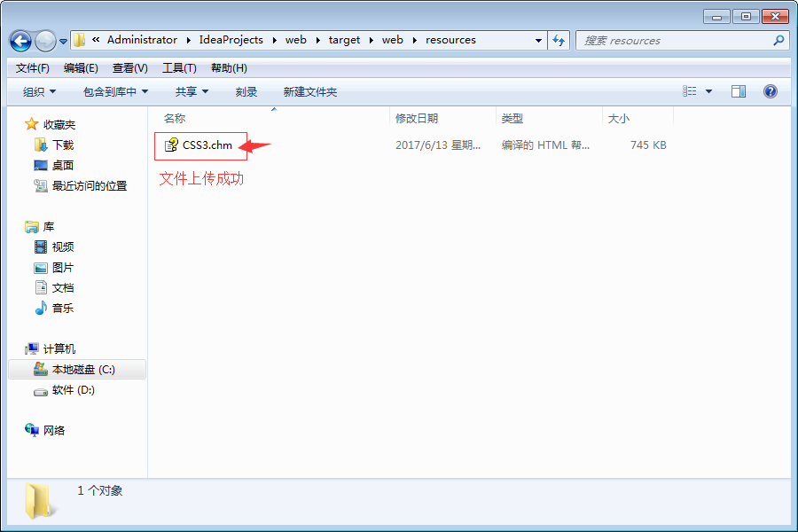The height and width of the screenshot is (532, 798).
Task: Open the 最近访问的位置 icon in sidebar
Action: pyautogui.click(x=41, y=186)
